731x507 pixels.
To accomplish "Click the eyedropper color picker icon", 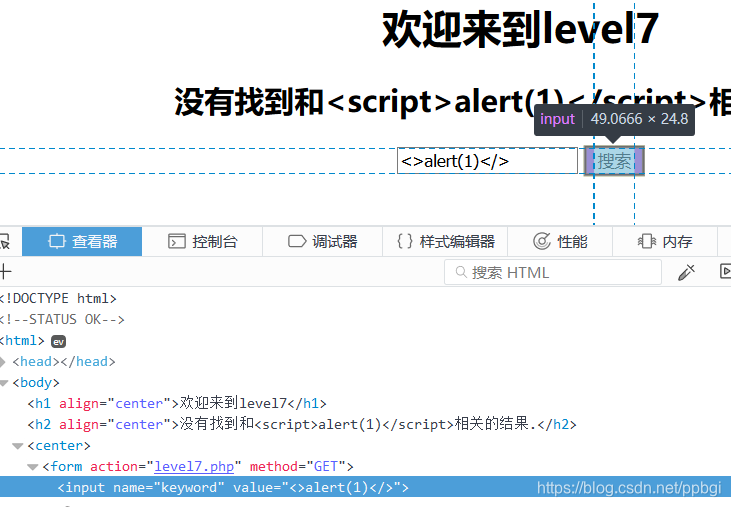I will 686,272.
